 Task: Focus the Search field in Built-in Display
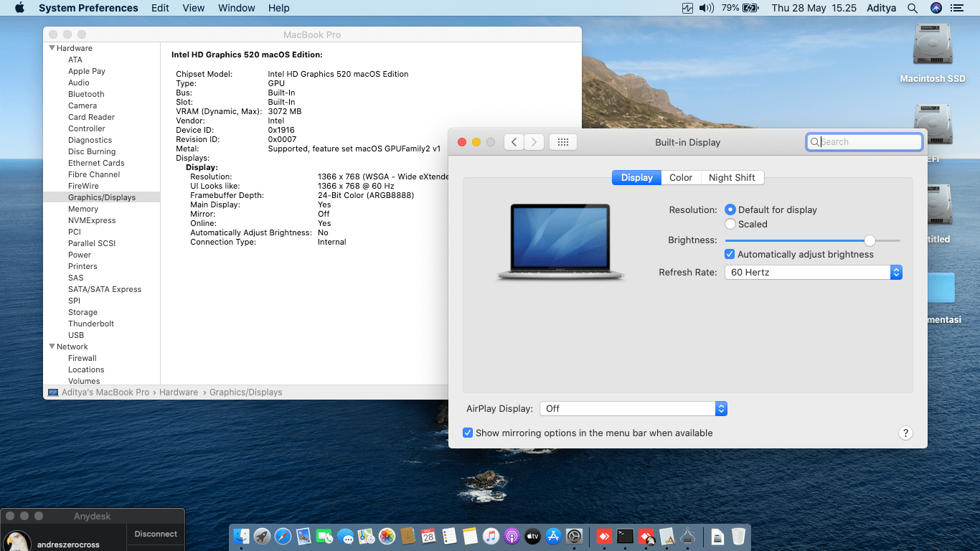[864, 142]
